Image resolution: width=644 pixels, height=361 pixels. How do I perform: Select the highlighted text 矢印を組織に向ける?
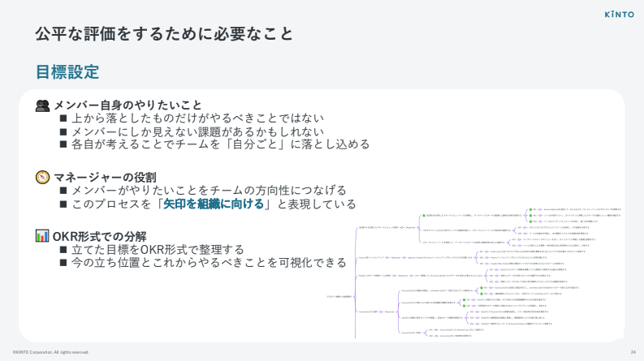pos(214,204)
